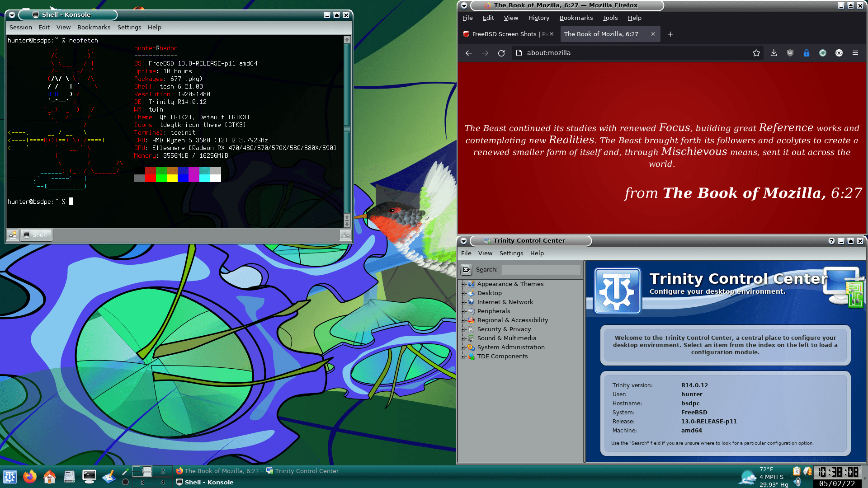The image size is (868, 488).
Task: Switch to FreeBSD Screen Shots tab
Action: pyautogui.click(x=504, y=34)
